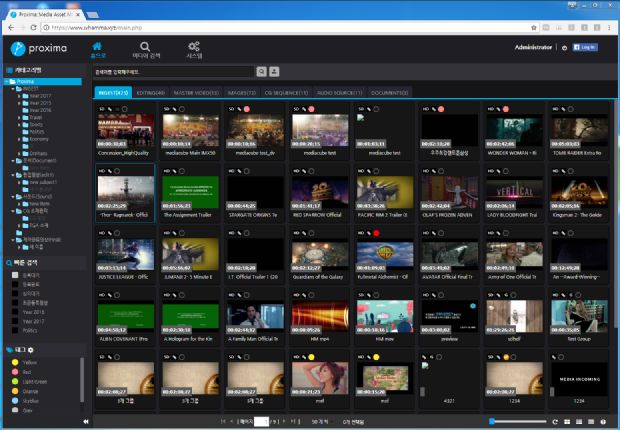Image resolution: width=620 pixels, height=430 pixels.
Task: Go to last page pagination icon
Action: [x=295, y=422]
